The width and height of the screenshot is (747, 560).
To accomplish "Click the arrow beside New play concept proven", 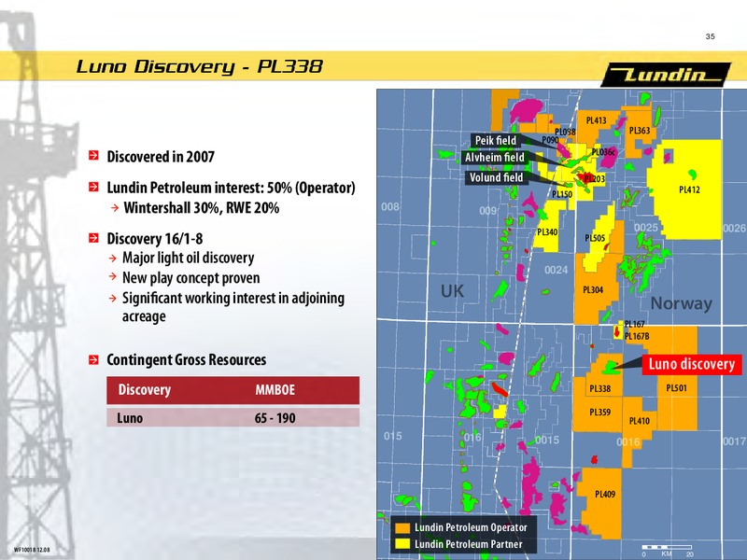I will click(x=112, y=276).
